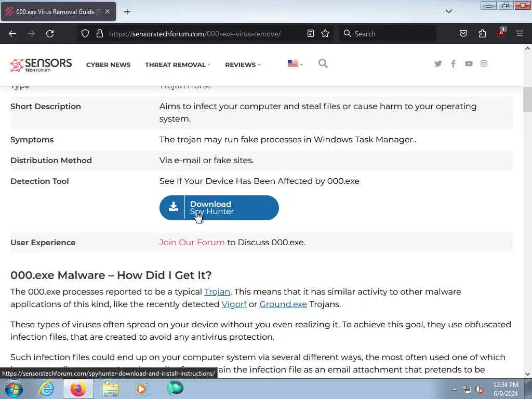The height and width of the screenshot is (399, 532).
Task: Click the scrollbar up arrow
Action: [x=527, y=48]
